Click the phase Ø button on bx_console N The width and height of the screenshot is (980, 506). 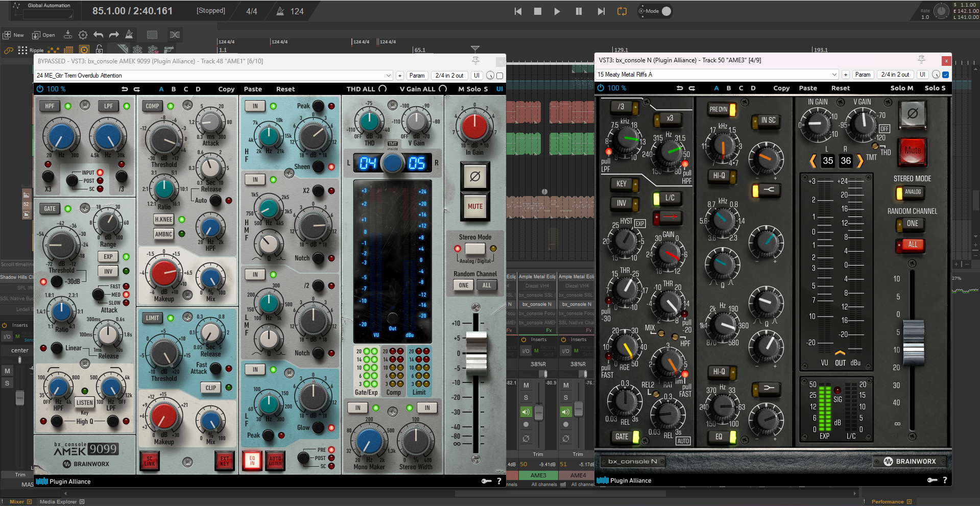pos(913,113)
